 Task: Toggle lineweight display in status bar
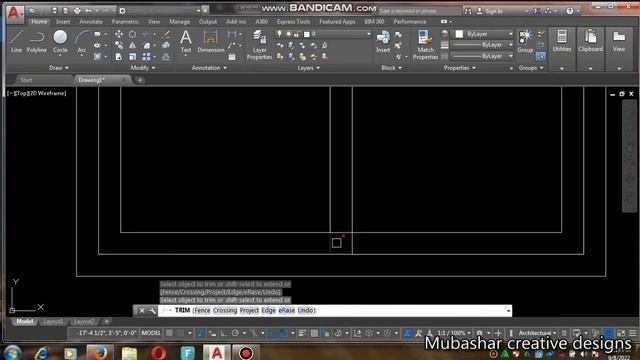(302, 333)
